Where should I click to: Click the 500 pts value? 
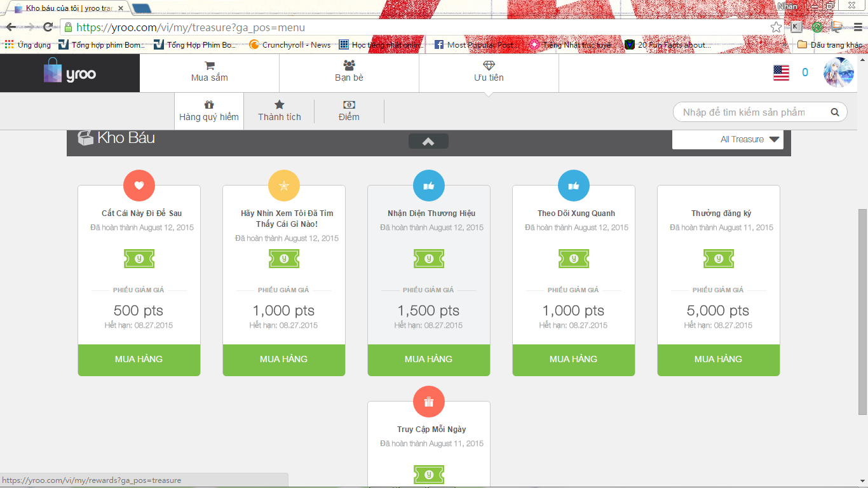tap(139, 311)
